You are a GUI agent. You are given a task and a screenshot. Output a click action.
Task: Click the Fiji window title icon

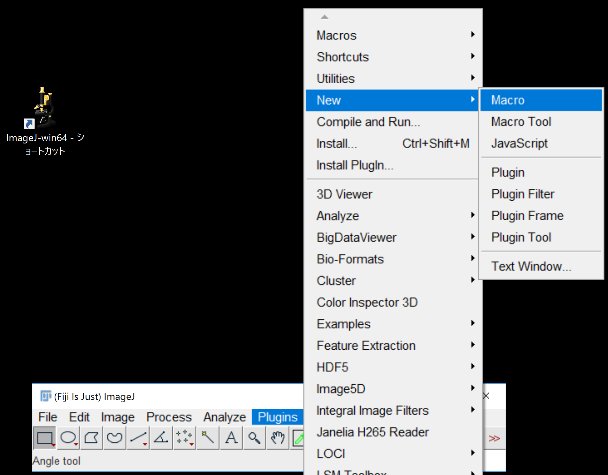(x=46, y=396)
